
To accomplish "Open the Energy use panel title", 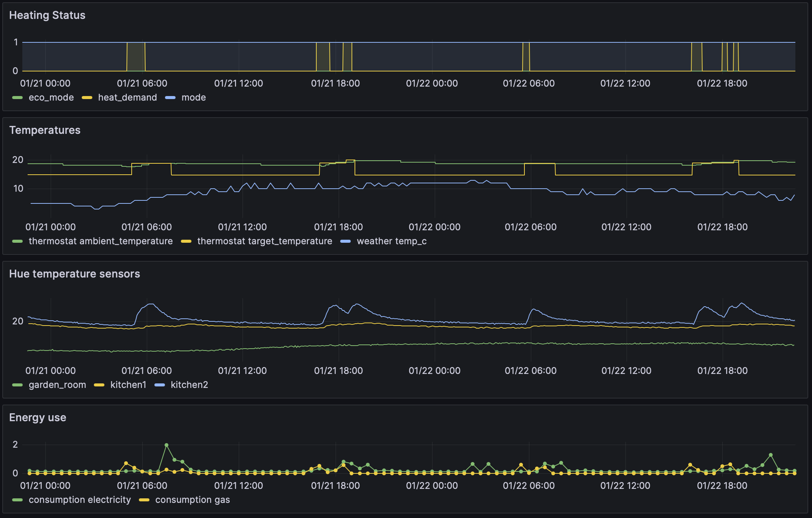I will [37, 417].
